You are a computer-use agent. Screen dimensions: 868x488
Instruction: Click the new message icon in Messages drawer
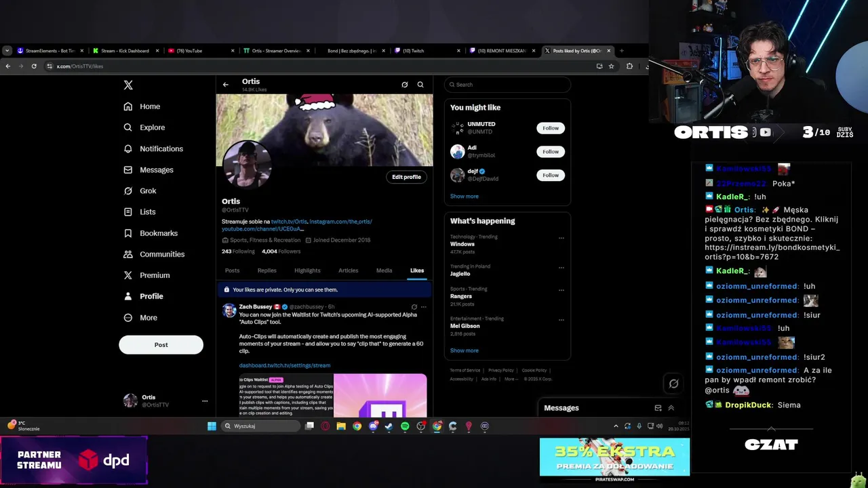click(658, 408)
